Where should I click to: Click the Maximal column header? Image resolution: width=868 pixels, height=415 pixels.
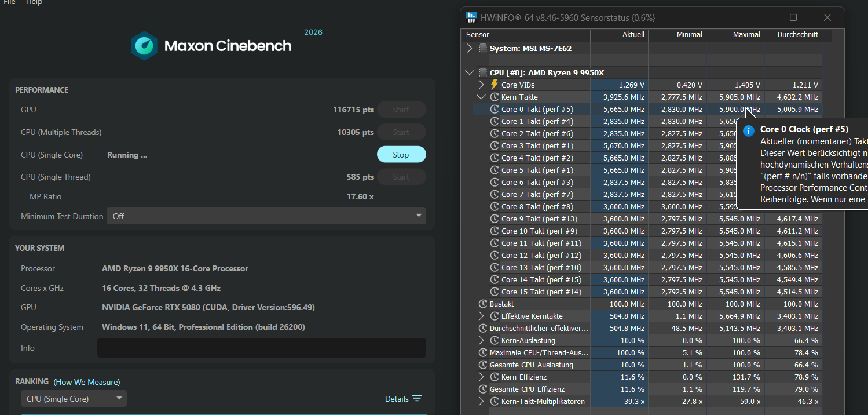click(735, 35)
